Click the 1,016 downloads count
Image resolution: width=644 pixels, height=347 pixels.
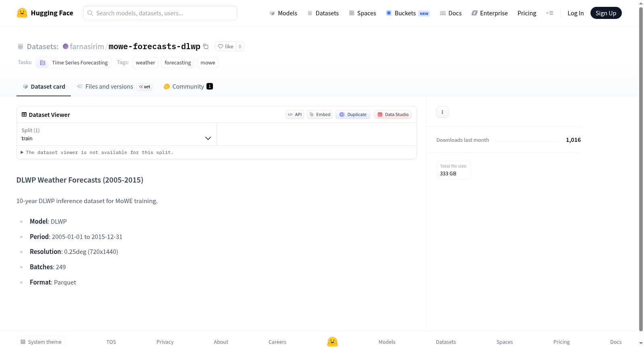573,140
